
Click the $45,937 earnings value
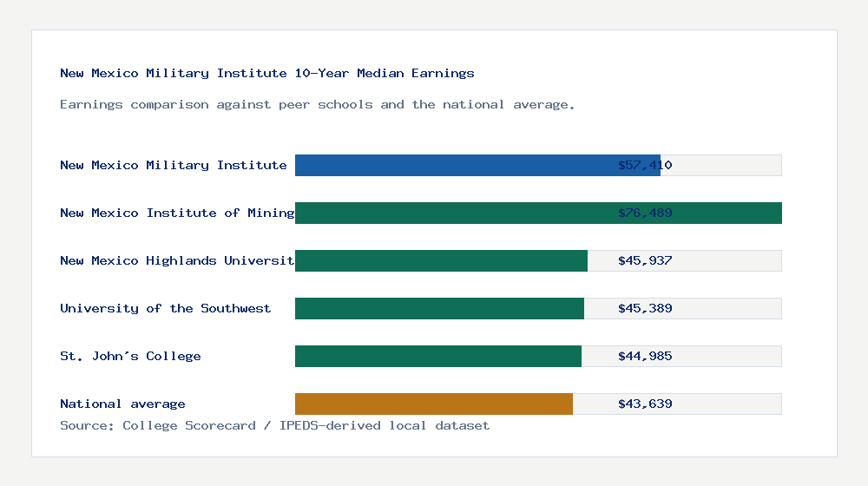click(645, 260)
